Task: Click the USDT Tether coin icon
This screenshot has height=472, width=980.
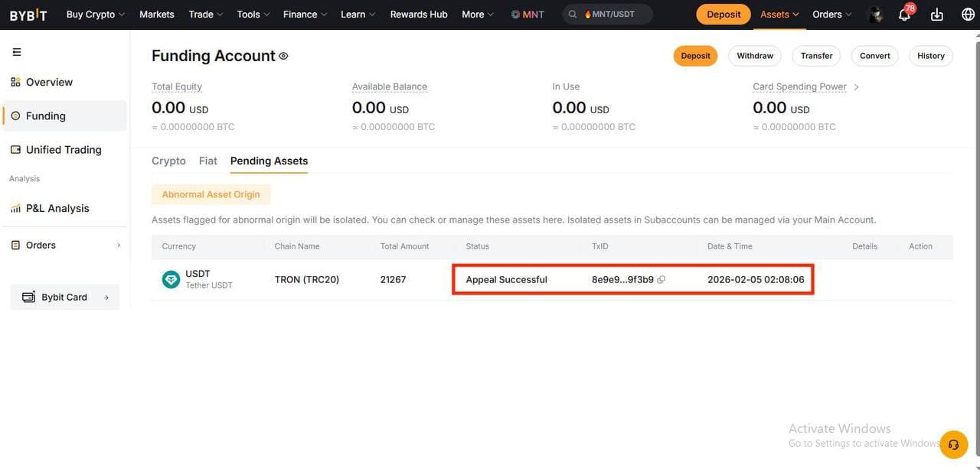Action: [171, 279]
